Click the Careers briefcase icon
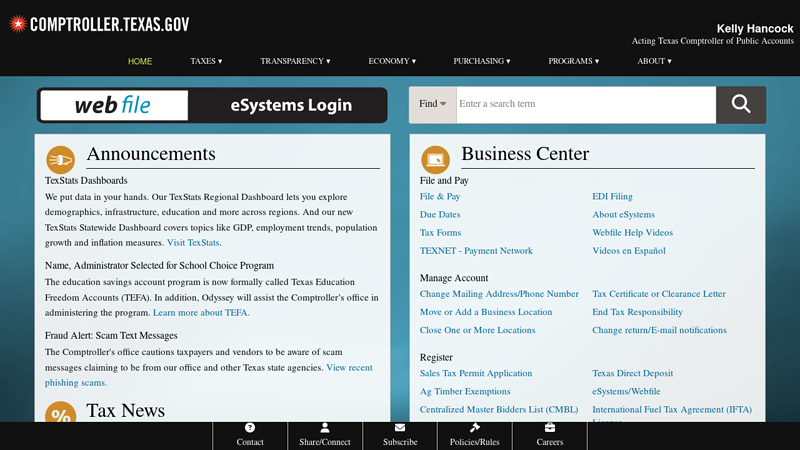The image size is (800, 450). 550,428
